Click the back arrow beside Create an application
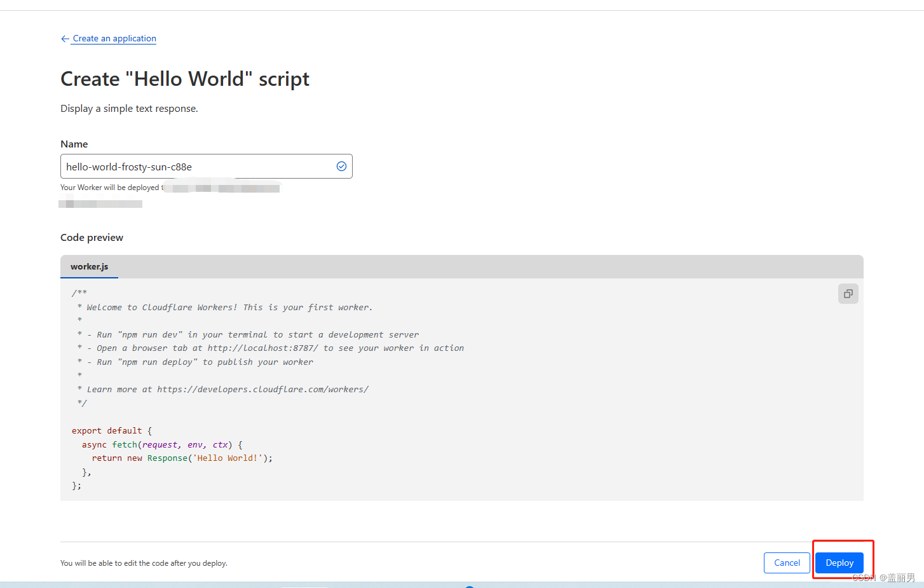This screenshot has width=924, height=588. [65, 39]
